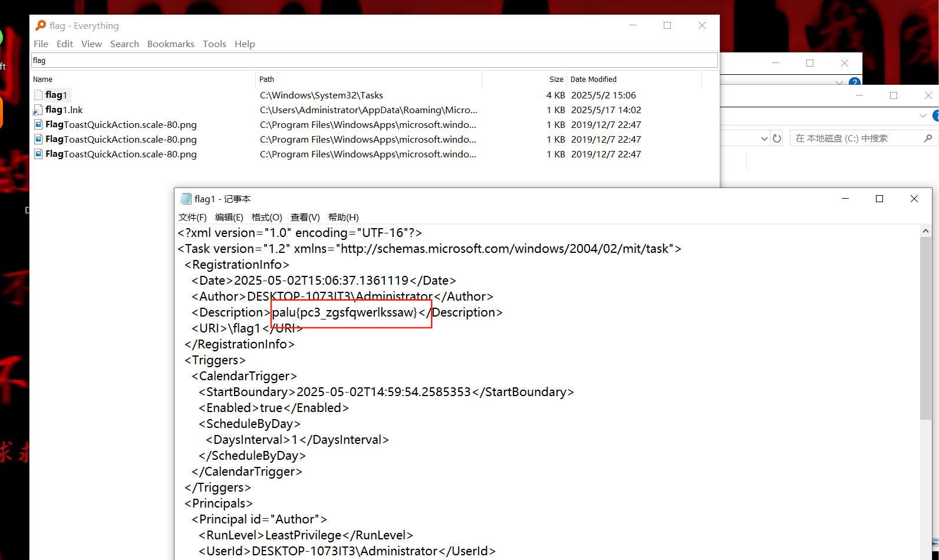The image size is (939, 560).
Task: Close the flag1 Notepad window
Action: pyautogui.click(x=914, y=199)
